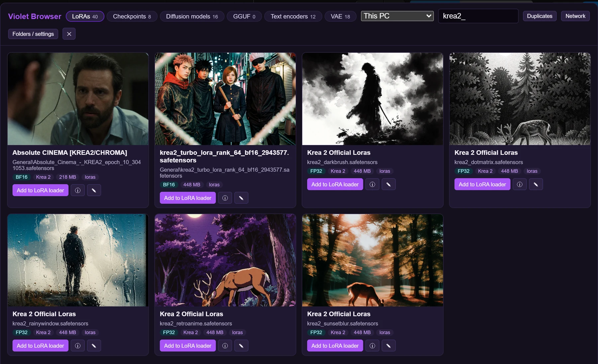The height and width of the screenshot is (364, 598).
Task: Click the Duplicates button
Action: tap(540, 16)
